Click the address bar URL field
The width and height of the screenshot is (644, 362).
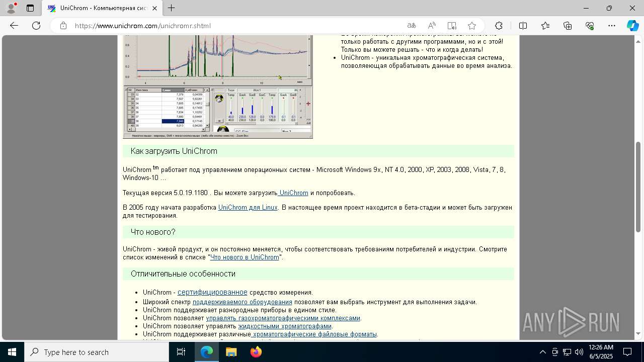click(x=236, y=26)
